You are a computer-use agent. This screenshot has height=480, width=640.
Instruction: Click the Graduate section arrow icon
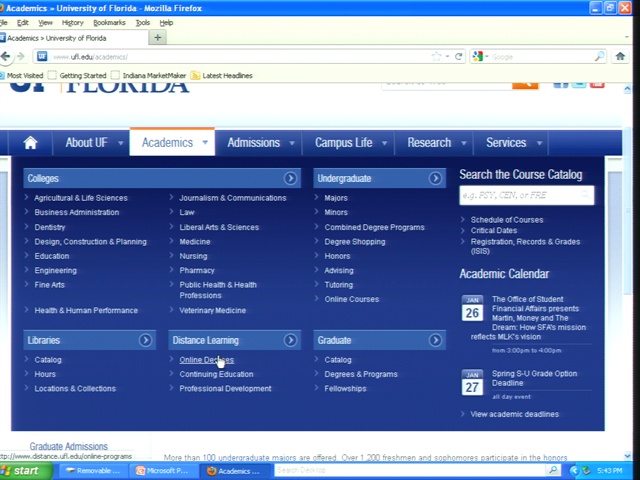pos(435,340)
